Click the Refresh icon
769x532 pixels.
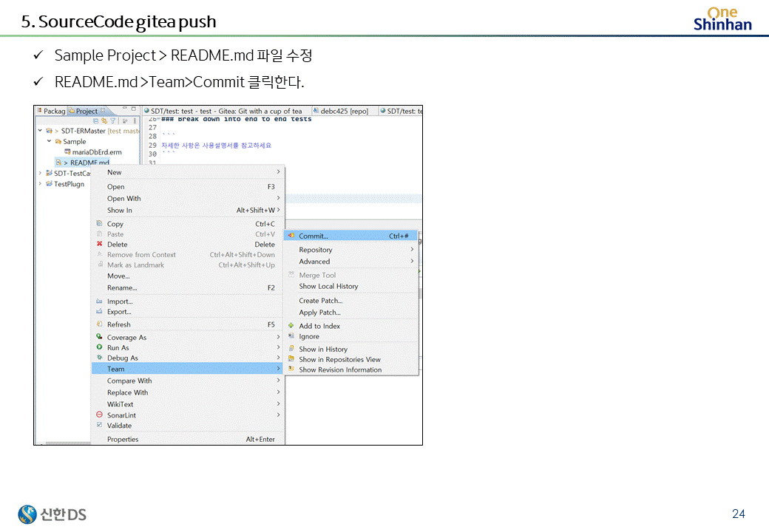(100, 324)
